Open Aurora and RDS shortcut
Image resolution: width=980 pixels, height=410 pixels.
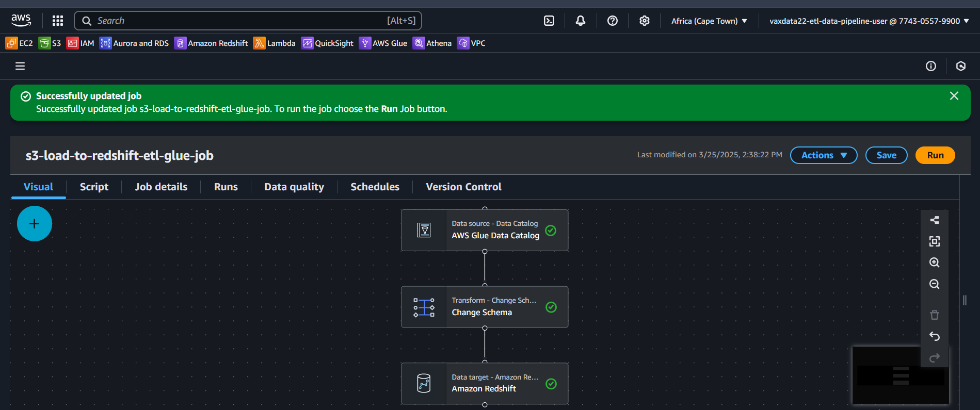[x=134, y=43]
